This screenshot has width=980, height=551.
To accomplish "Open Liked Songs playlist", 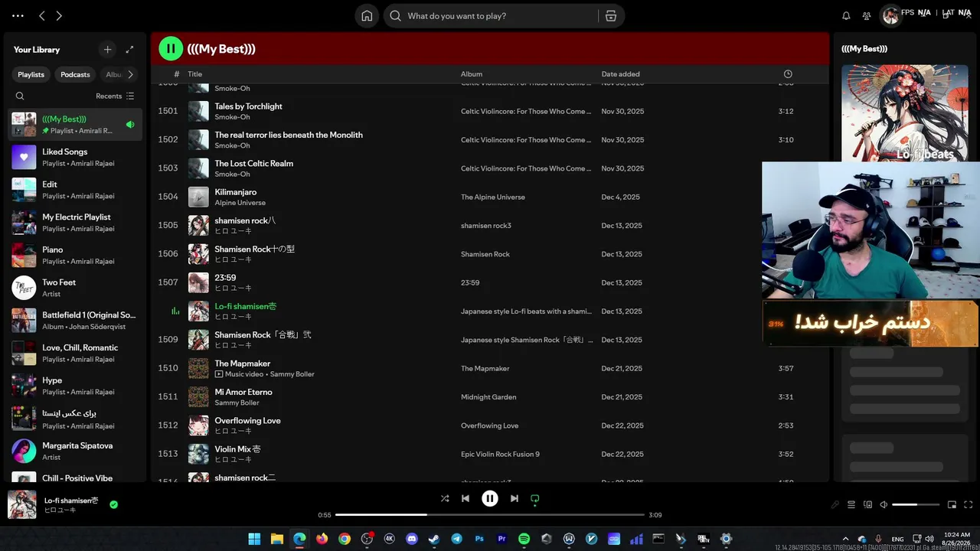I will pyautogui.click(x=75, y=157).
